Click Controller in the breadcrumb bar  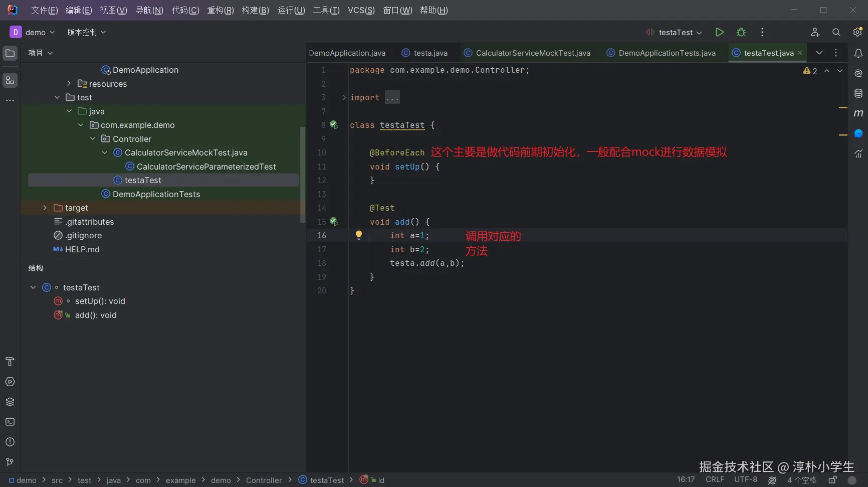point(264,480)
